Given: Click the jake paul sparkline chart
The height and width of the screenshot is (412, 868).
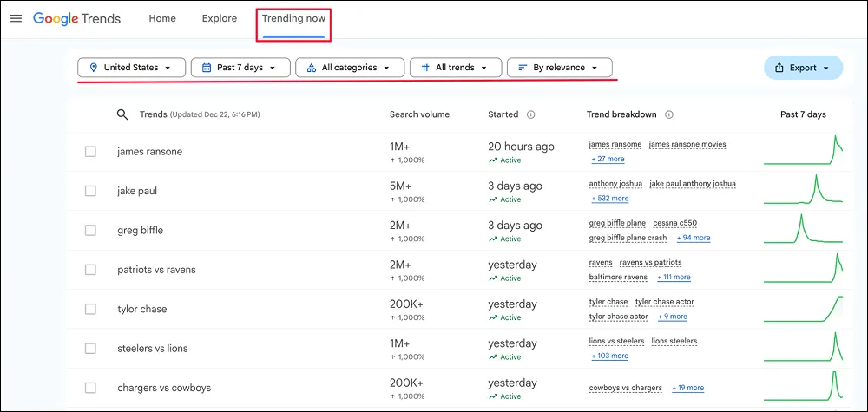Looking at the screenshot, I should pos(803,189).
